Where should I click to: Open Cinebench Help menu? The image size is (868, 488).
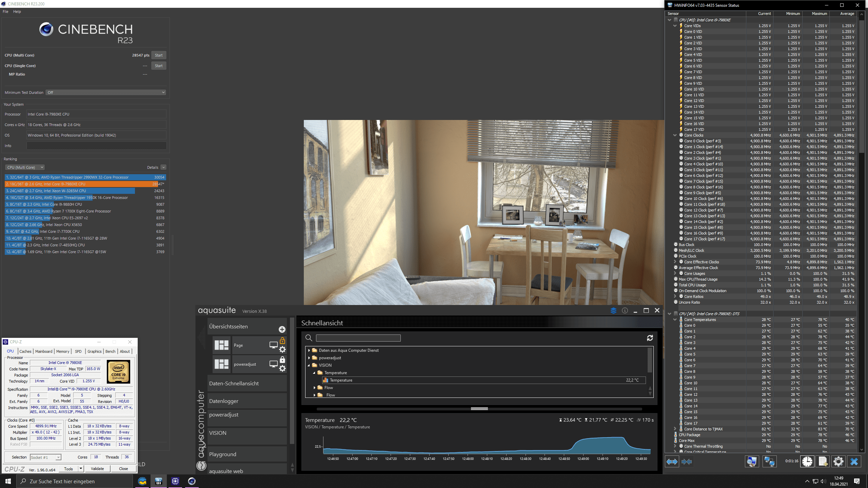coord(17,12)
